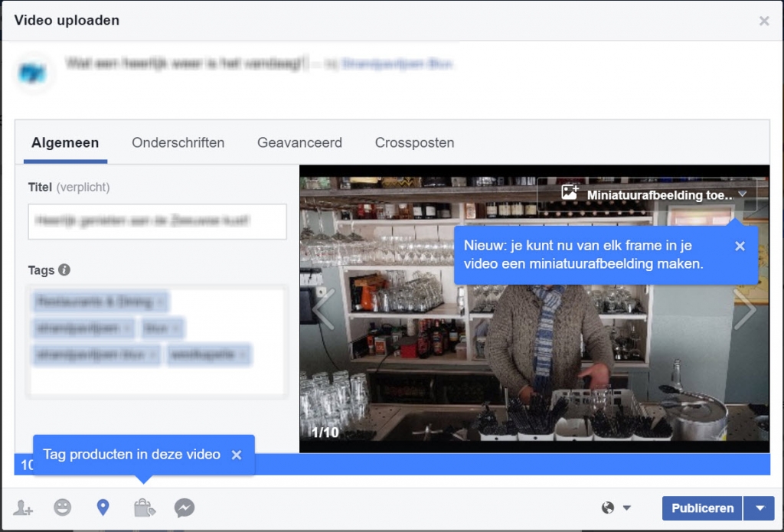Image resolution: width=784 pixels, height=532 pixels.
Task: Click the tag people icon
Action: 23,508
